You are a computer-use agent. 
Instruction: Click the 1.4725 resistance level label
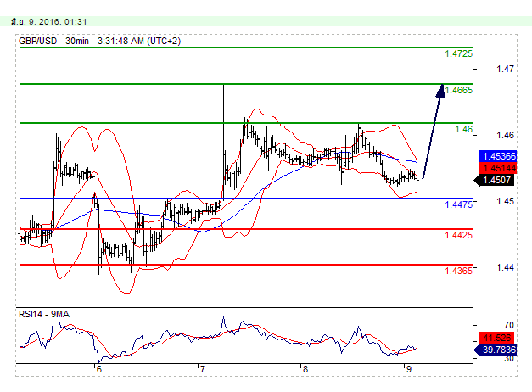(x=458, y=53)
